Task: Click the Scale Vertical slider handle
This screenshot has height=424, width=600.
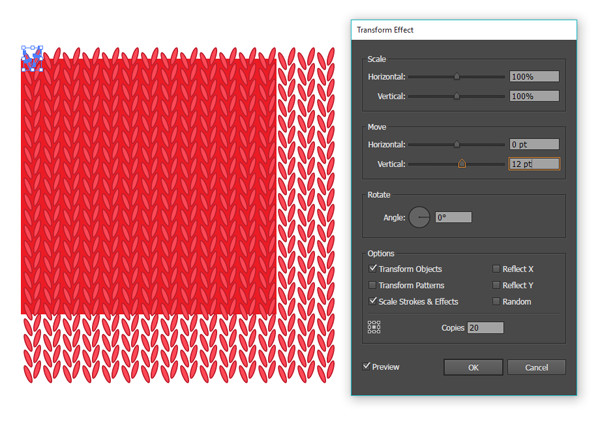Action: pyautogui.click(x=457, y=97)
